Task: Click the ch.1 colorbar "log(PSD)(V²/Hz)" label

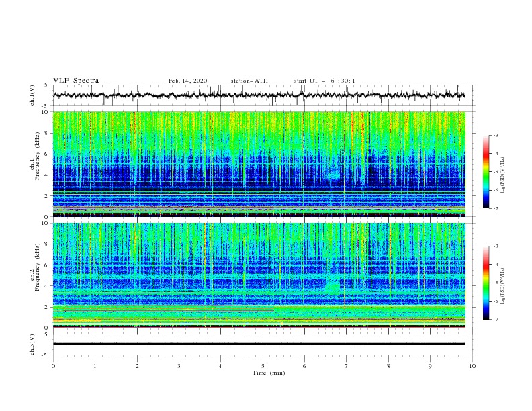Action: tap(503, 175)
